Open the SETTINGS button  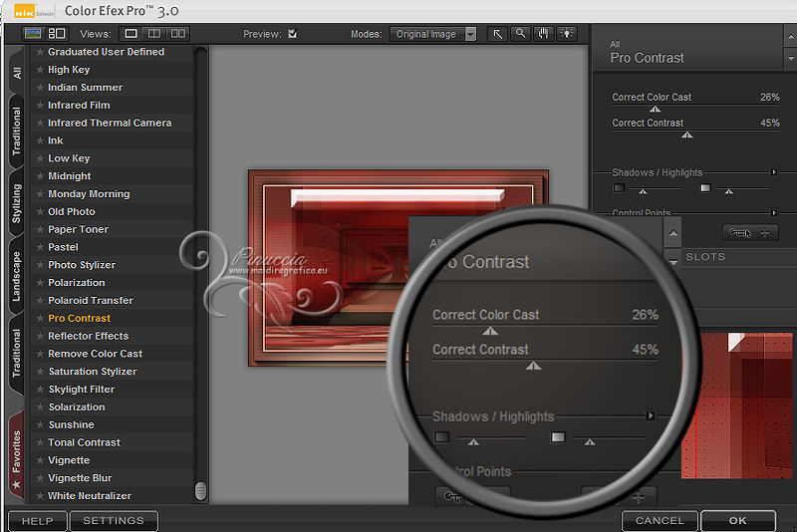(x=114, y=521)
